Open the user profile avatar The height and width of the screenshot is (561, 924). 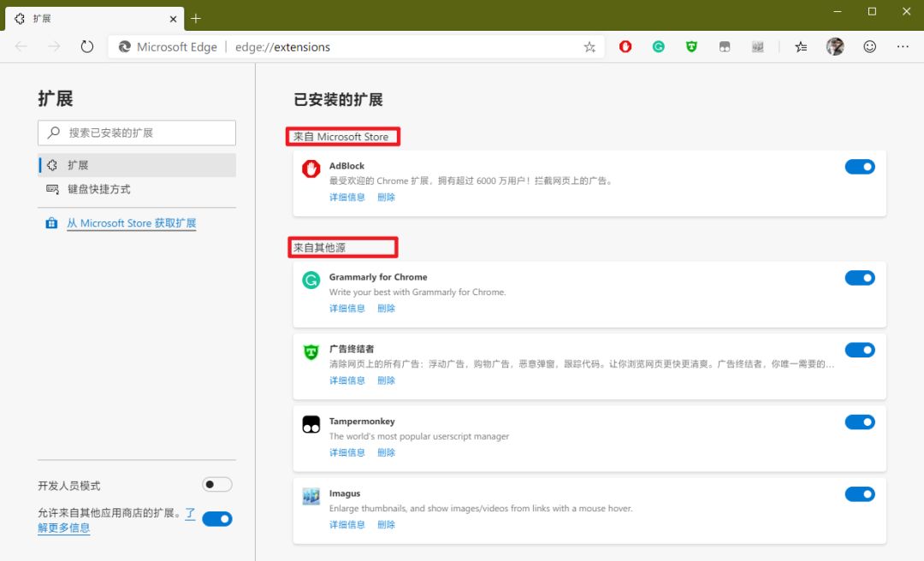point(834,46)
